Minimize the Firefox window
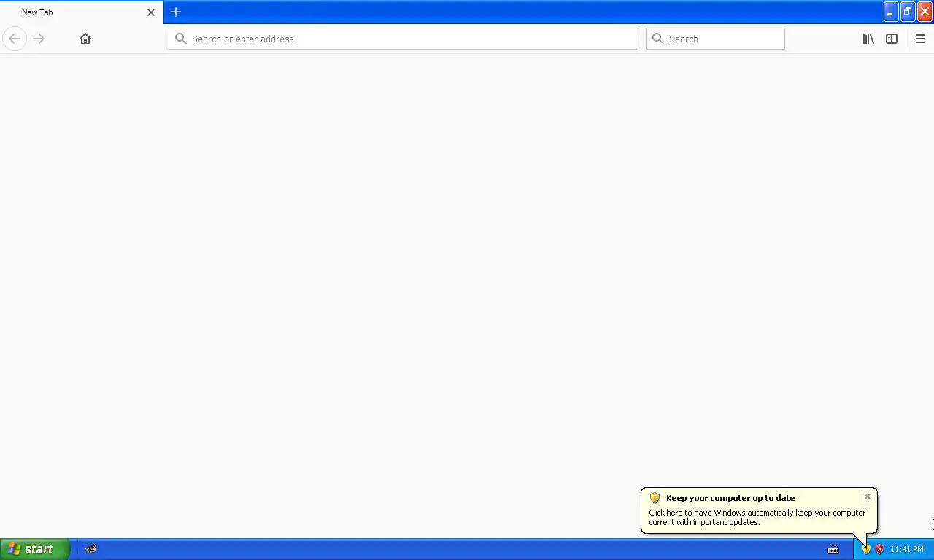934x560 pixels. click(x=890, y=12)
